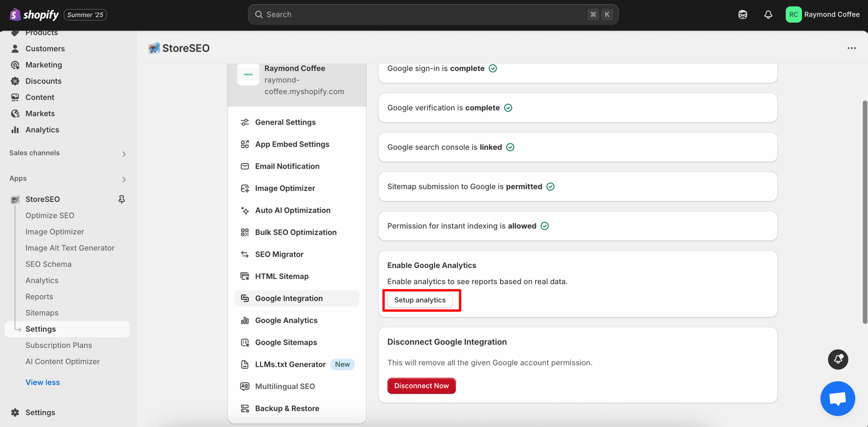Screen dimensions: 868x427
Task: Open the notifications bell
Action: tap(768, 15)
